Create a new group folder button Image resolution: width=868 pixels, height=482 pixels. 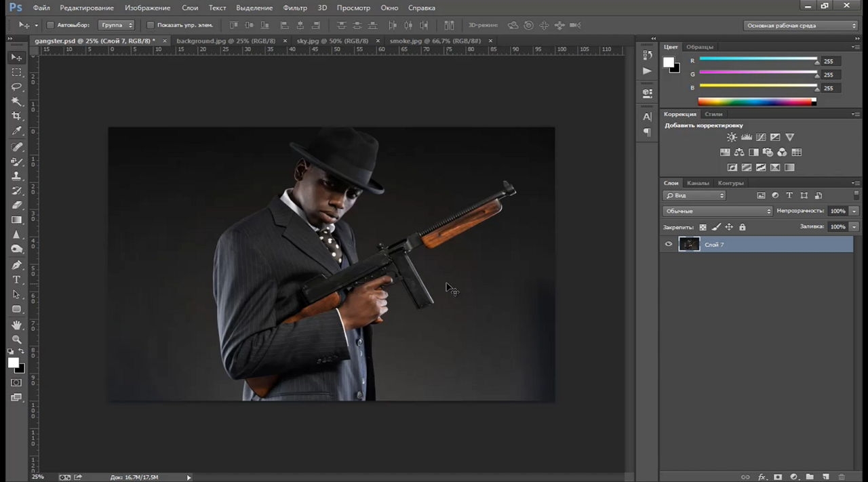(x=810, y=477)
